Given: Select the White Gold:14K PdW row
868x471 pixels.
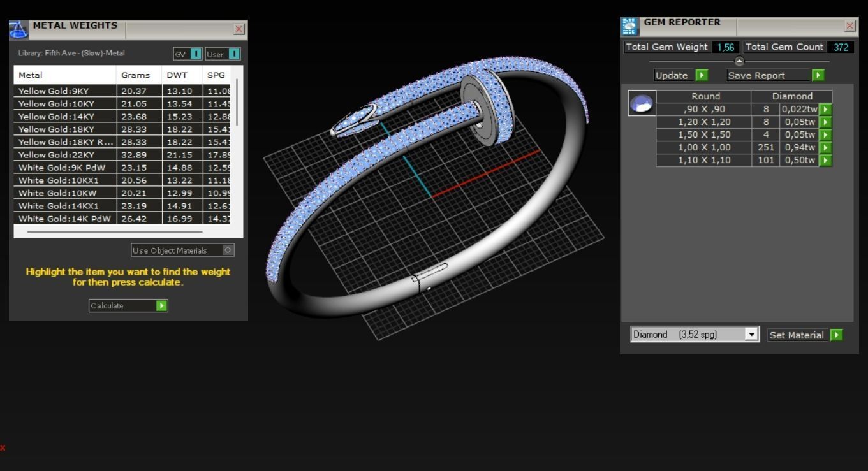Looking at the screenshot, I should (122, 219).
